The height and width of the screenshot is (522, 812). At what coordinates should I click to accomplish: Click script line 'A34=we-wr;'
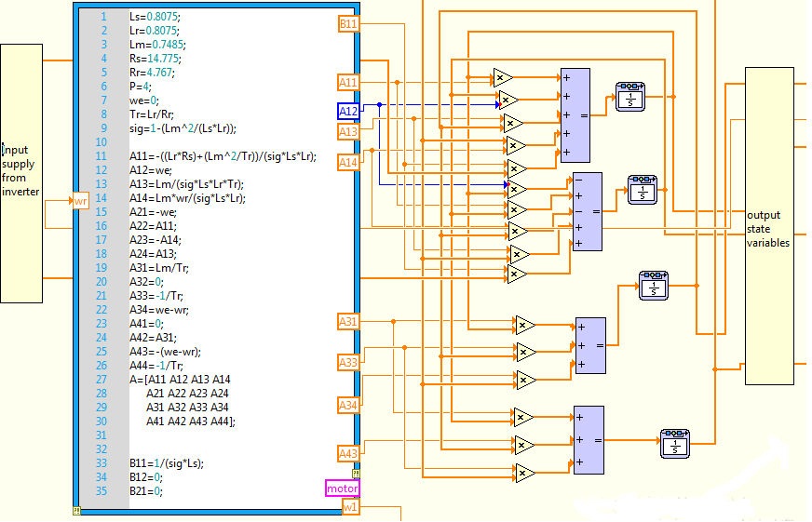click(x=159, y=310)
